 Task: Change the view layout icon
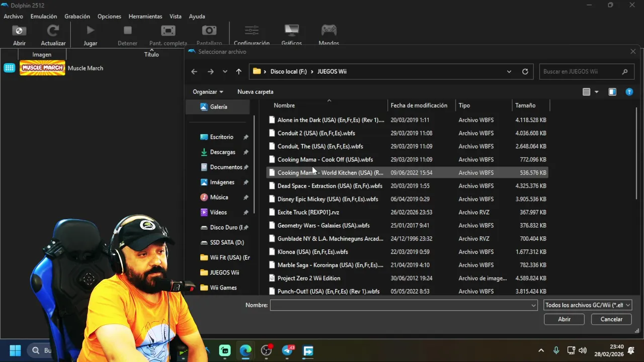pos(586,92)
